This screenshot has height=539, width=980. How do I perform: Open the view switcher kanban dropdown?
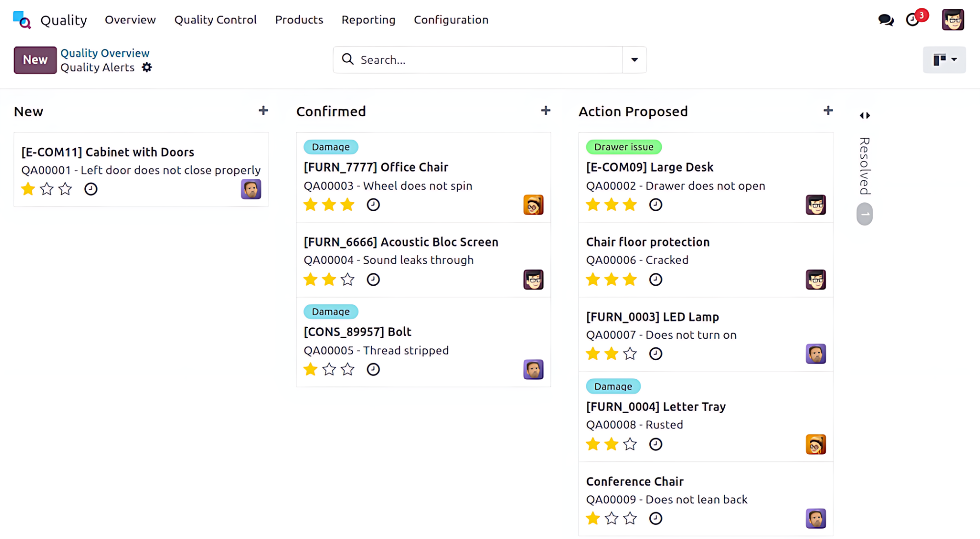tap(944, 60)
